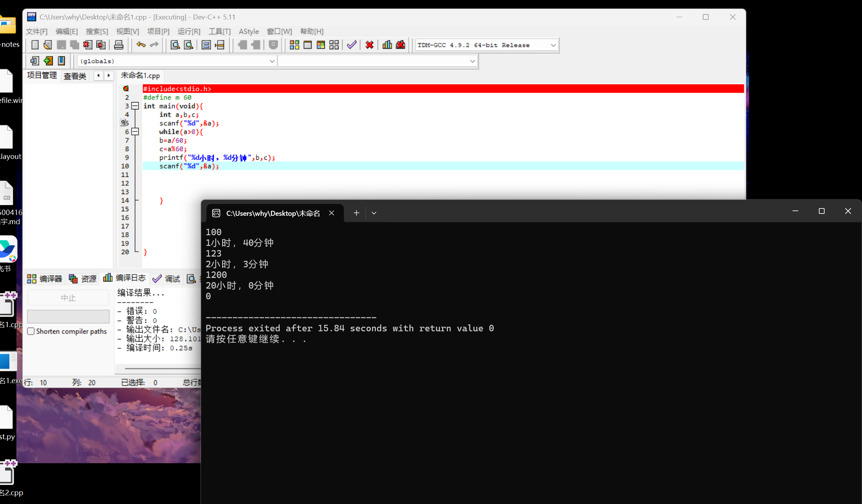Click the Compile icon with colored squares

coord(294,45)
